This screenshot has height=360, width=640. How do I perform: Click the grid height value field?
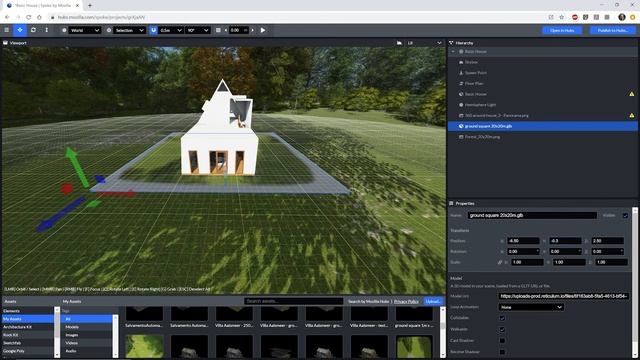(x=238, y=30)
